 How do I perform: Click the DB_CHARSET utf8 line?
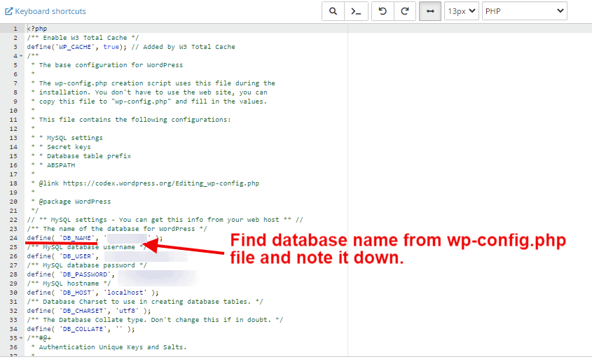click(x=89, y=310)
